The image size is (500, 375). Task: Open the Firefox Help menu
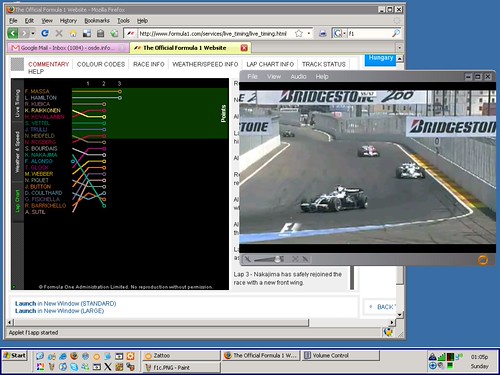[x=142, y=21]
